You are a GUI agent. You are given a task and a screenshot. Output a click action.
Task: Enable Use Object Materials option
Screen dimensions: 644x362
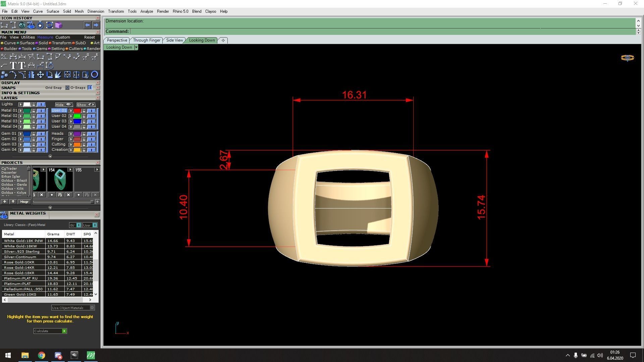(92, 308)
